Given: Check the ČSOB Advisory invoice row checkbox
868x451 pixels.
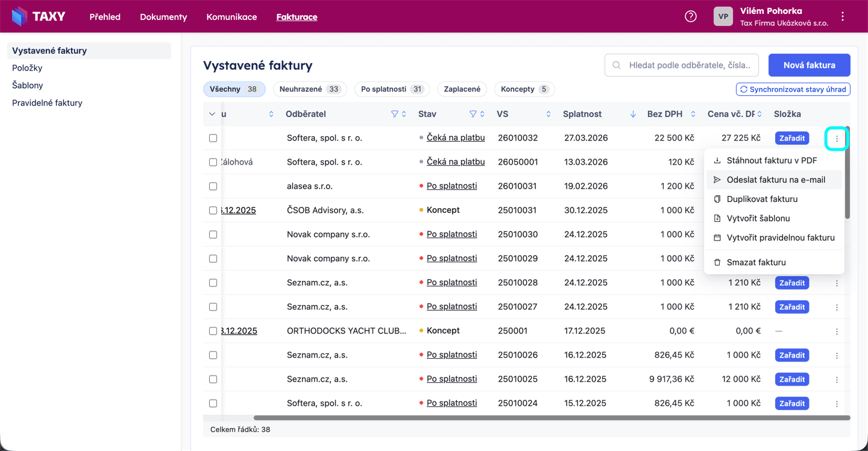Looking at the screenshot, I should [213, 210].
